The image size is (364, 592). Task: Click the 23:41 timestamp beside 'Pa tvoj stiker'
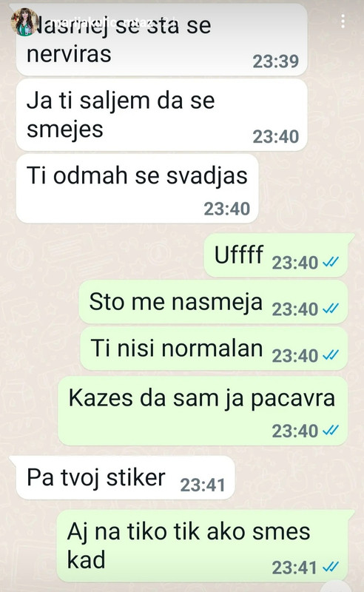(203, 485)
